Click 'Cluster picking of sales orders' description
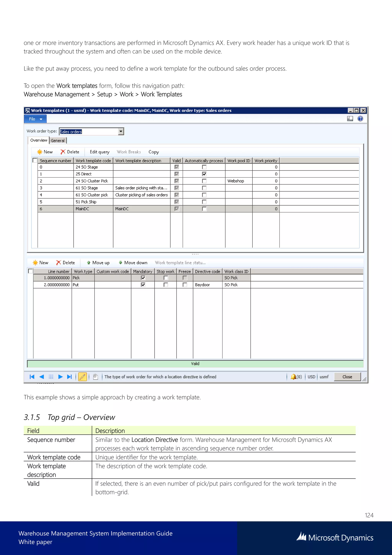Viewport: 392px width, 555px height. coord(141,195)
